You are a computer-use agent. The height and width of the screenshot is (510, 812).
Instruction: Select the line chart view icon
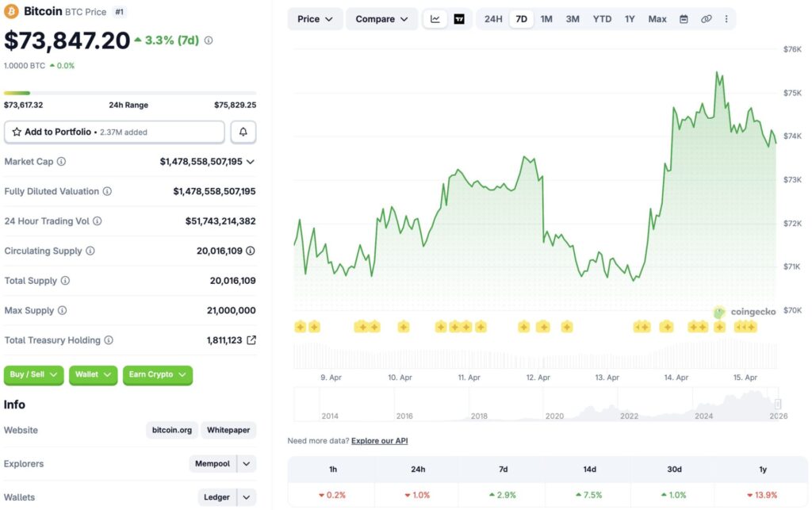(x=435, y=18)
